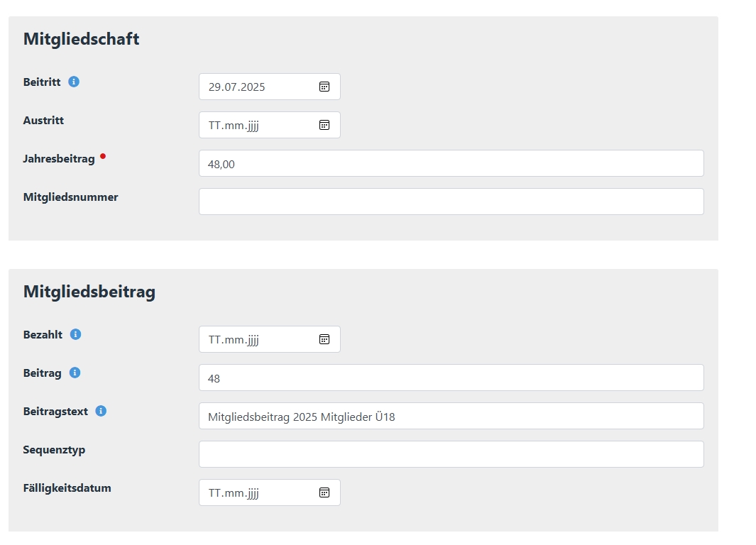Focus the Bezahlt date input field

(x=270, y=339)
